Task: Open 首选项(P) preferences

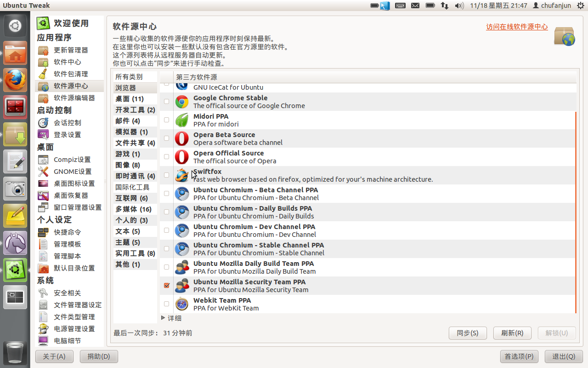Action: coord(519,356)
